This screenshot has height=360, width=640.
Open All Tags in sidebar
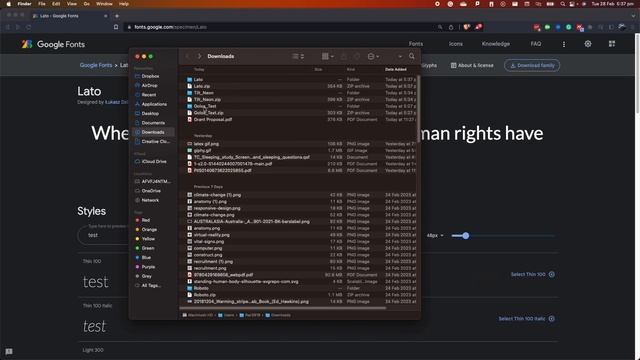click(x=151, y=286)
